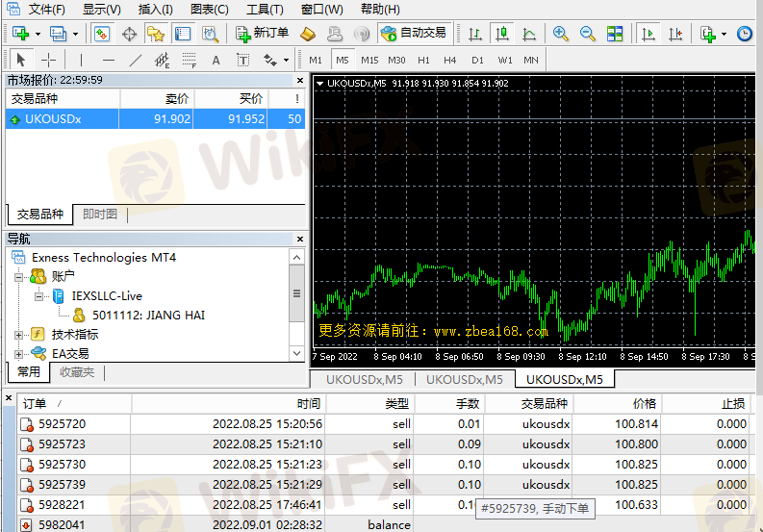Tile chart windows icon

point(615,34)
